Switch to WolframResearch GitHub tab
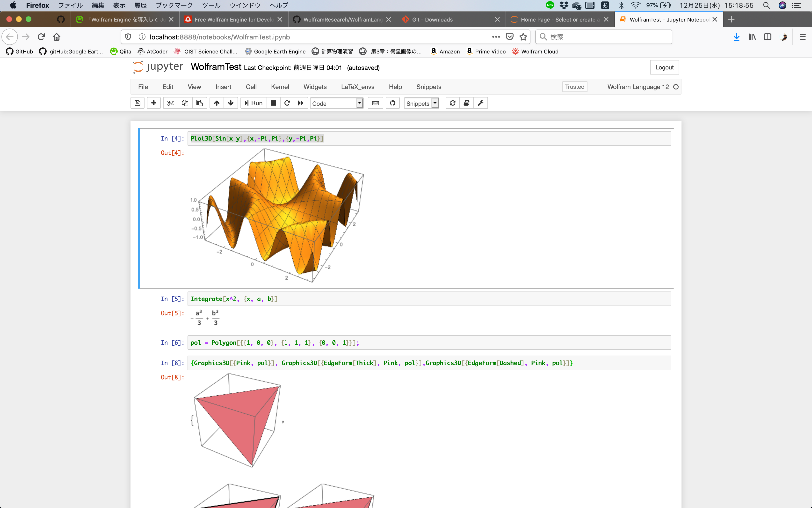 click(x=342, y=20)
